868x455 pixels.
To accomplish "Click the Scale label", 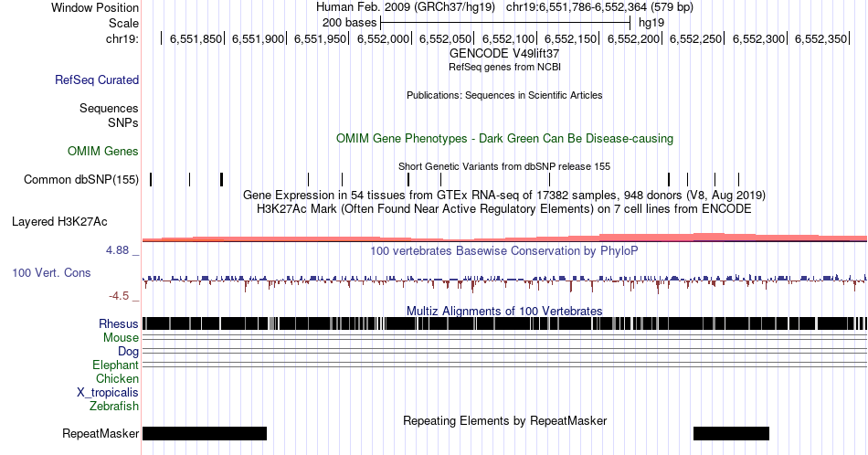I will point(123,23).
